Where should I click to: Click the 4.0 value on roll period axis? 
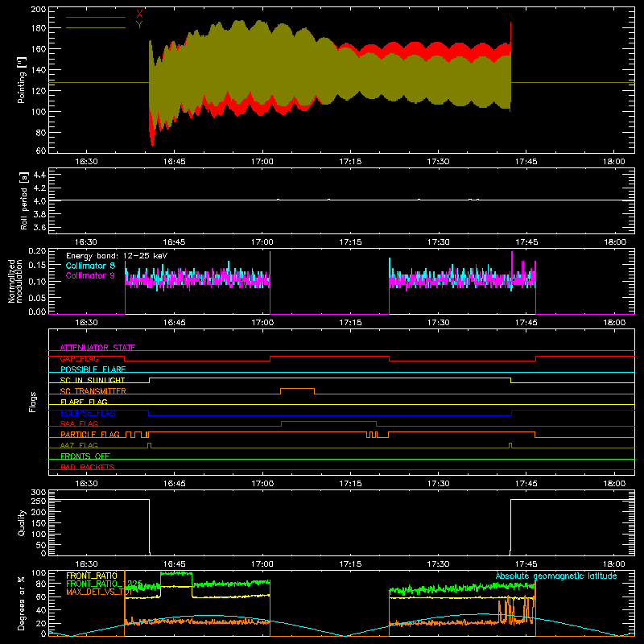point(39,200)
